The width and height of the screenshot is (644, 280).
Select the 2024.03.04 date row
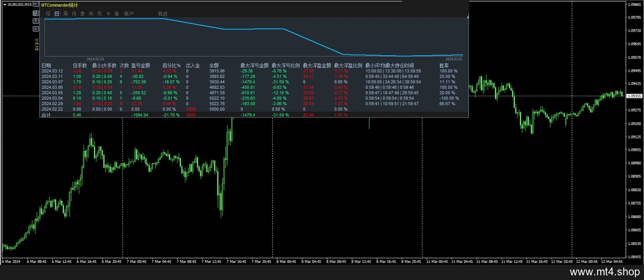[x=52, y=98]
